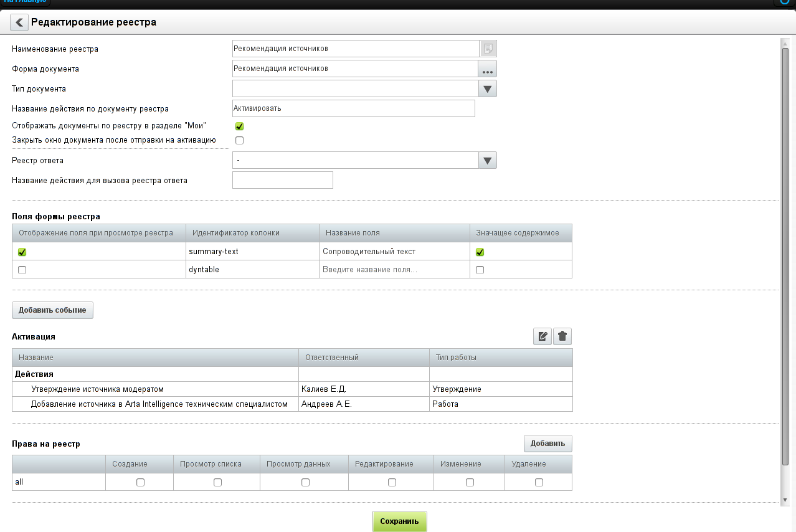This screenshot has height=532, width=796.
Task: Click 'Добавить' button in registry rights section
Action: coord(547,444)
